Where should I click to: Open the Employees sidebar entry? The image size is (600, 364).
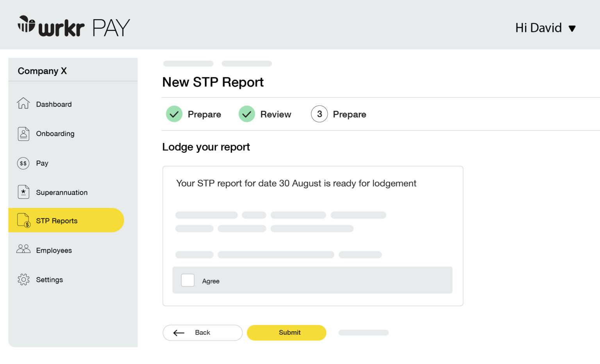(x=54, y=250)
